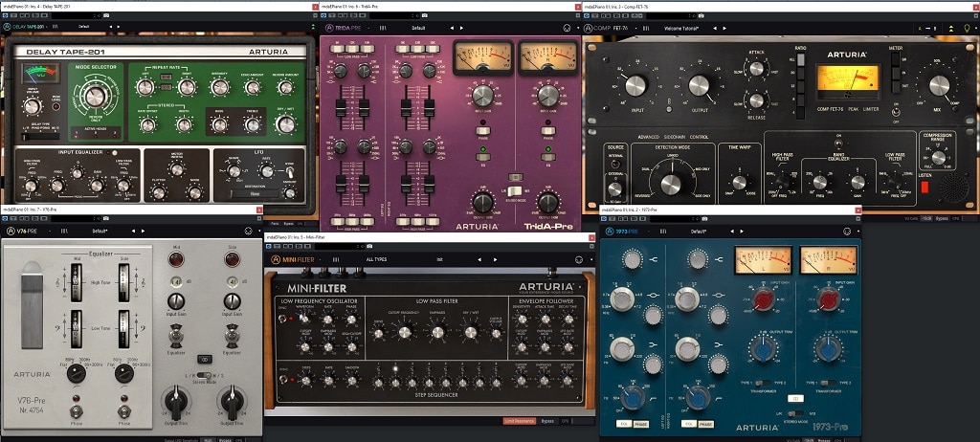Open the preset library icon in V76-Pre
This screenshot has height=442, width=980.
pos(64,231)
